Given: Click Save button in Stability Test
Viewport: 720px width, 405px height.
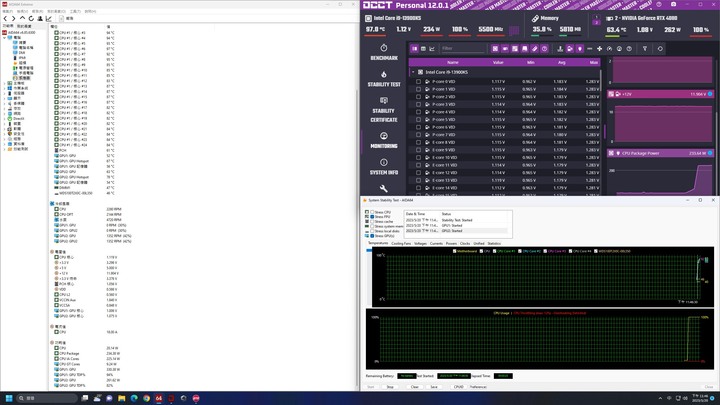Looking at the screenshot, I should [x=434, y=387].
